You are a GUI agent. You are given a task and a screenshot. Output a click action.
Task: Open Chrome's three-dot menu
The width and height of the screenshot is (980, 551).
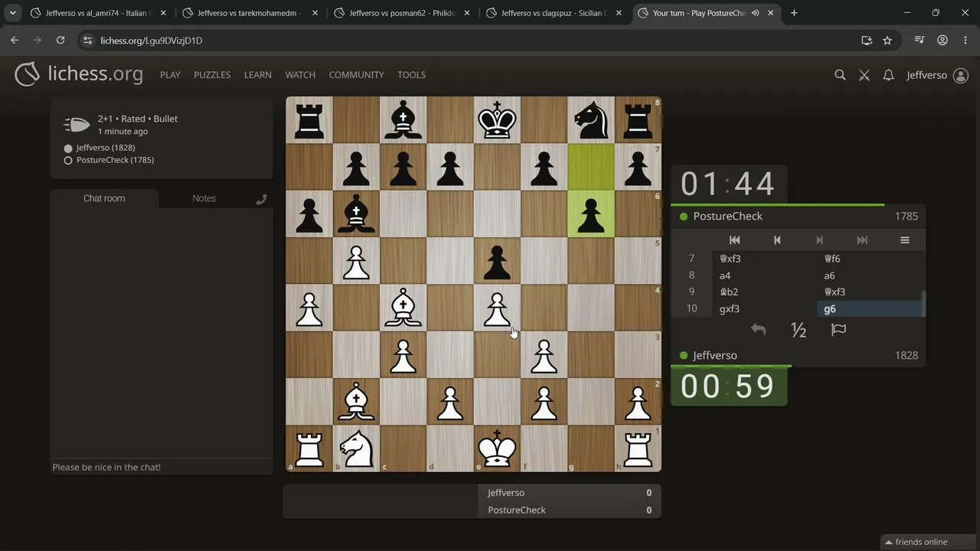965,41
